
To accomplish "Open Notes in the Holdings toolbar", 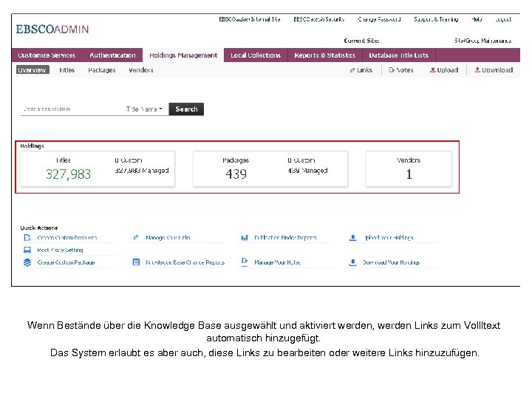I will coord(401,70).
